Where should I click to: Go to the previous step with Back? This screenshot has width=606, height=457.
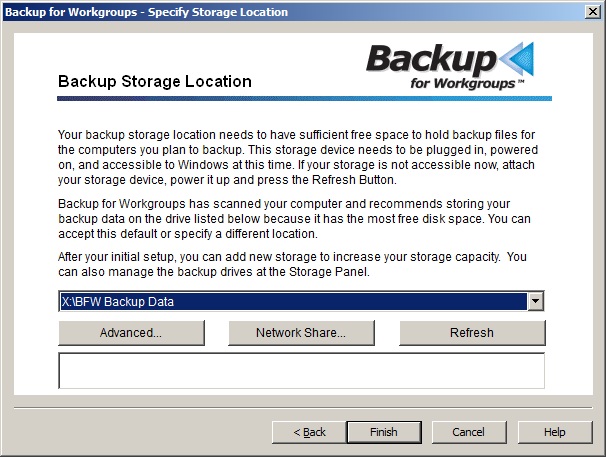click(309, 432)
